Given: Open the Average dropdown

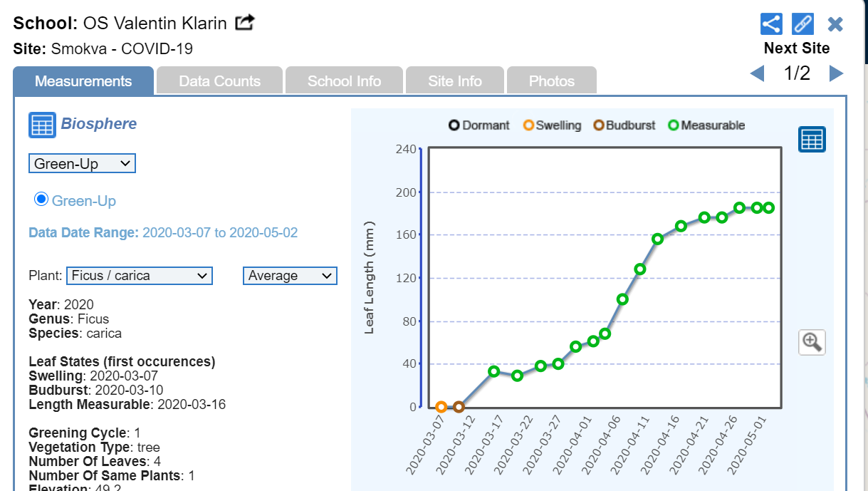Looking at the screenshot, I should (x=290, y=276).
